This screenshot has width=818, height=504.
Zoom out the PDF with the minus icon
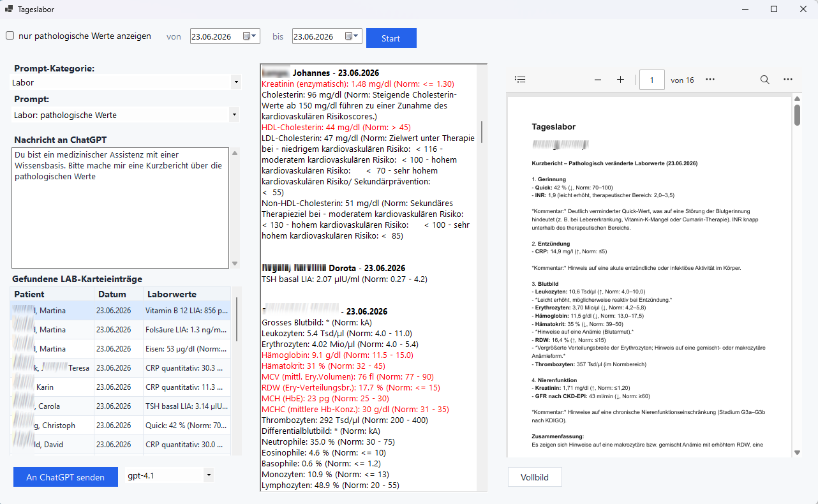[x=598, y=80]
